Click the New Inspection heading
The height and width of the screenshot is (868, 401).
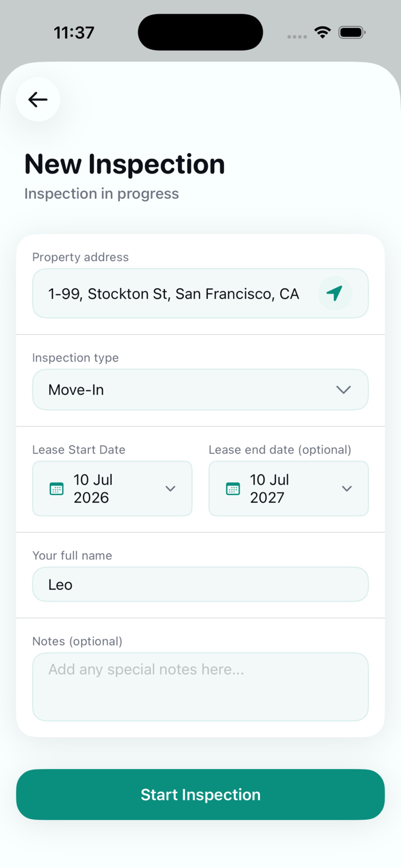click(124, 164)
